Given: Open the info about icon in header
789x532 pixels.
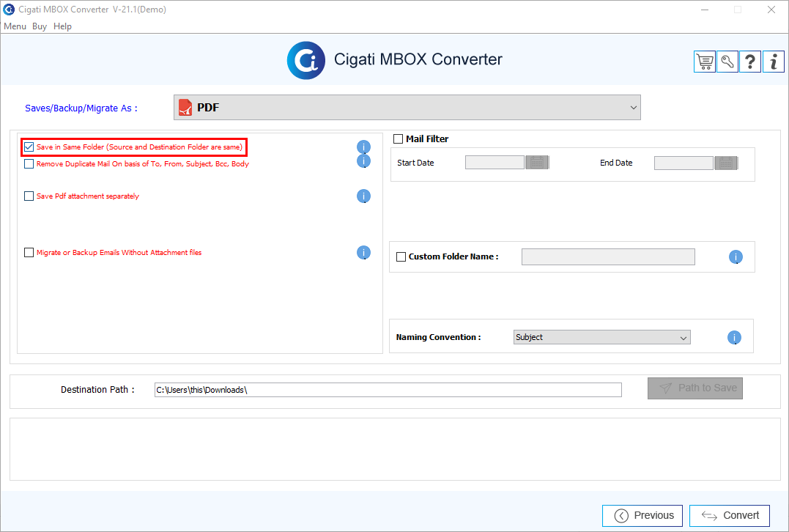Looking at the screenshot, I should pyautogui.click(x=774, y=62).
